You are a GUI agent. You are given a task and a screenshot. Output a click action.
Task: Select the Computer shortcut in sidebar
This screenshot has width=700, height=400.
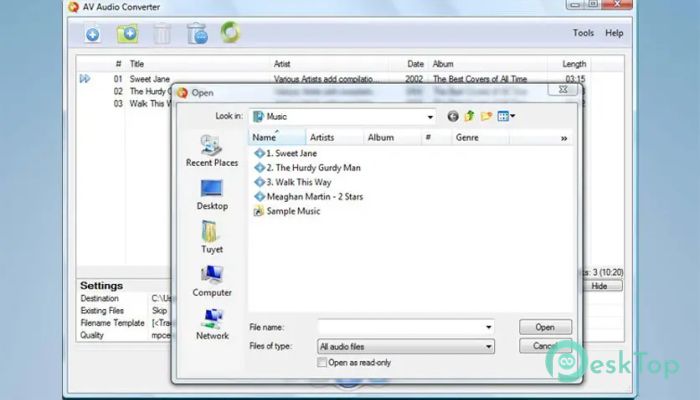(212, 281)
